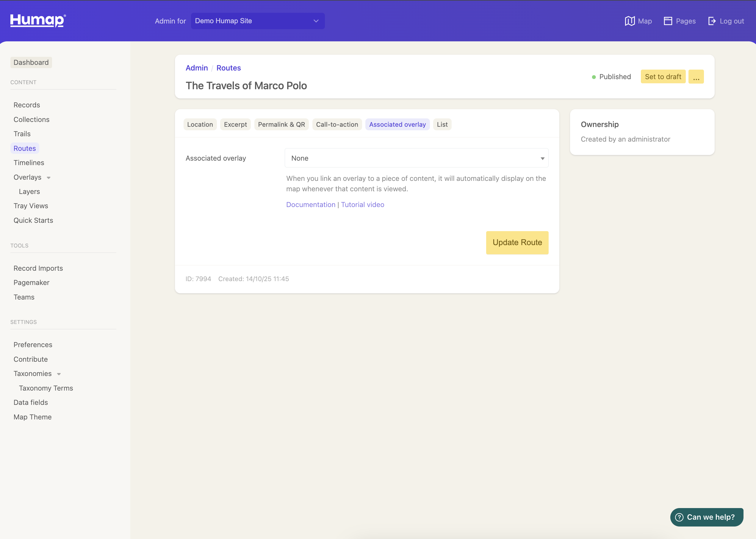This screenshot has height=539, width=756.
Task: Open the Demo Humap Site dropdown
Action: pyautogui.click(x=258, y=21)
